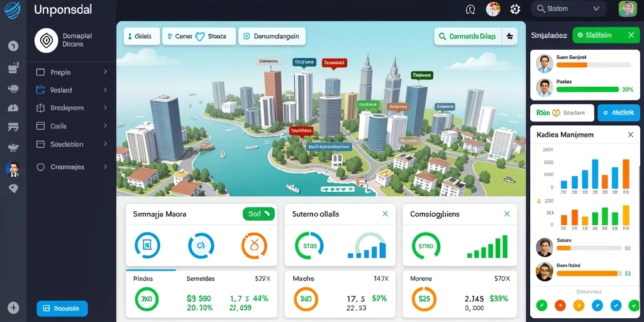Expand the Pnepie menu chevron
Viewport: 644px width, 322px height.
coord(105,72)
